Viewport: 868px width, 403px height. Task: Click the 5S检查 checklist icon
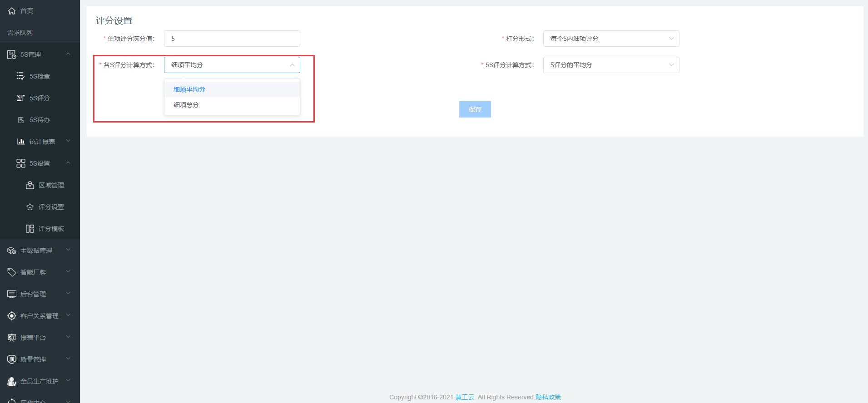coord(20,76)
